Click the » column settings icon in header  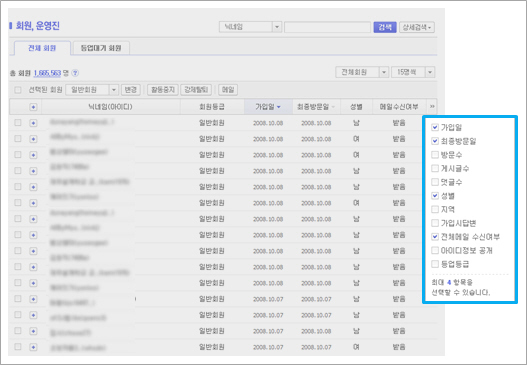pyautogui.click(x=432, y=107)
